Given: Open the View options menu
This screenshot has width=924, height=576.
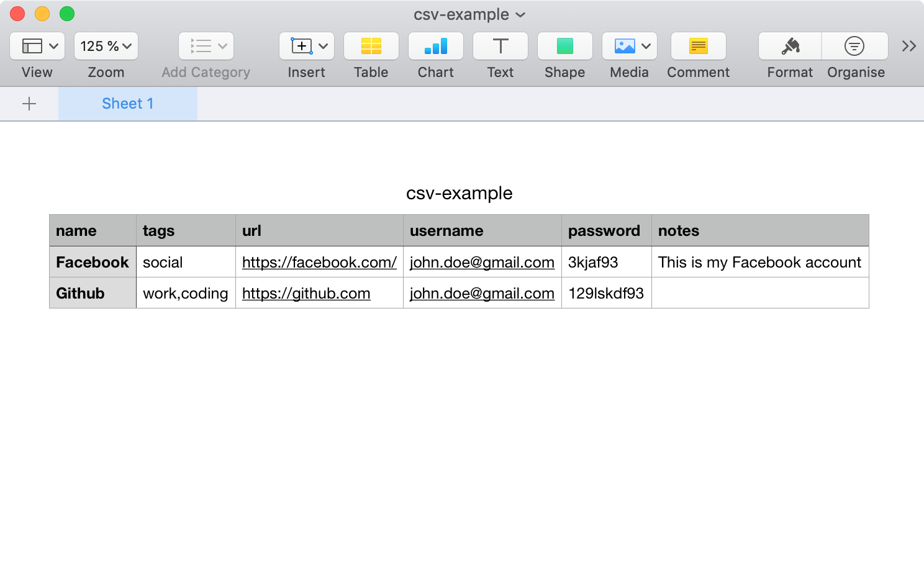Looking at the screenshot, I should point(37,47).
